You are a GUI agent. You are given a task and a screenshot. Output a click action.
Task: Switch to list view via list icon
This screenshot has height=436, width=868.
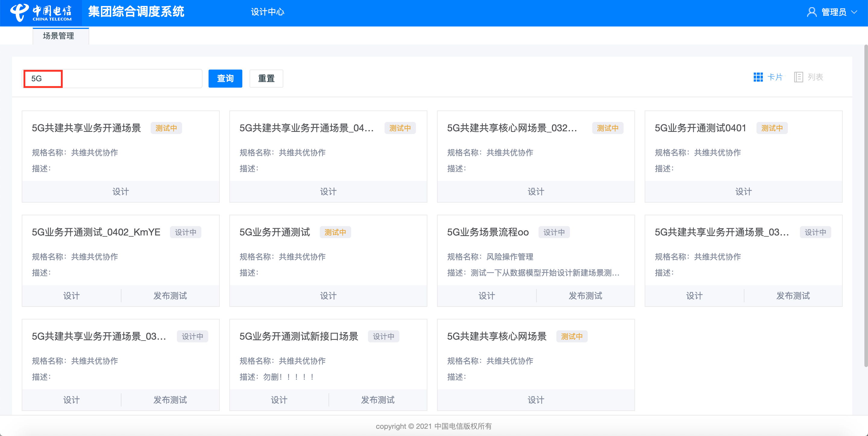pyautogui.click(x=798, y=77)
